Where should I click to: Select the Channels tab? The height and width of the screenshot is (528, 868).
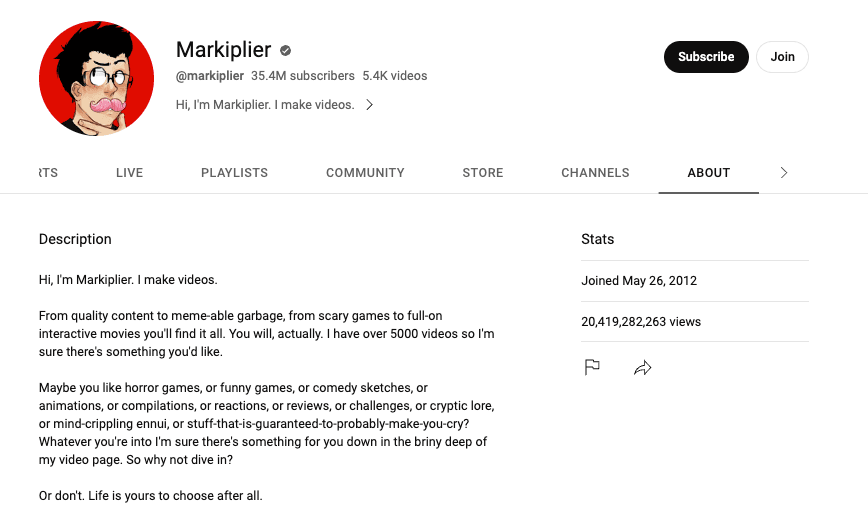[595, 173]
